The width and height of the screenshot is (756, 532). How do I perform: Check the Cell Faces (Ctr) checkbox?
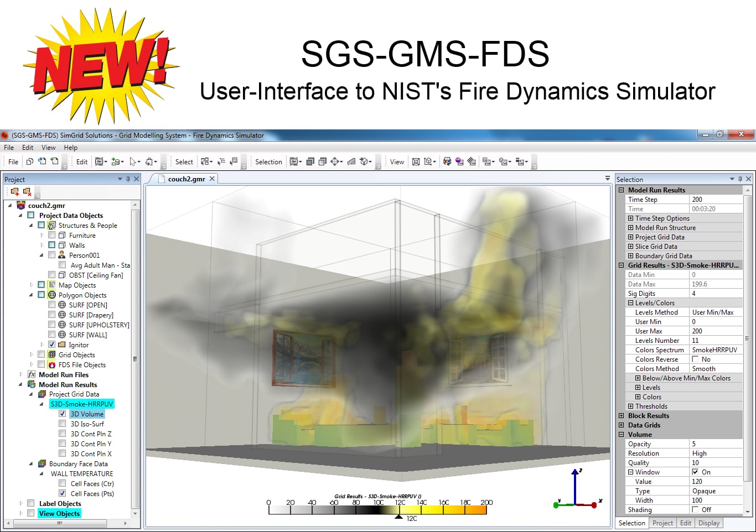point(62,483)
